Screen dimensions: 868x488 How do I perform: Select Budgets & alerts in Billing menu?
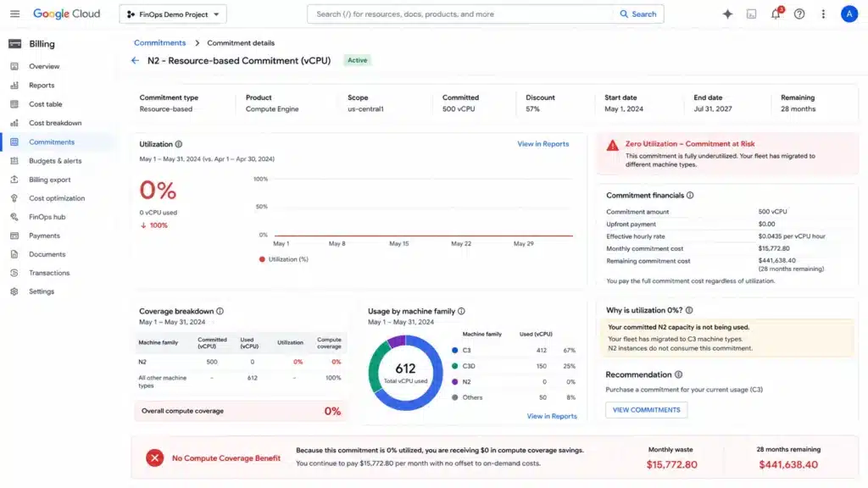tap(55, 161)
